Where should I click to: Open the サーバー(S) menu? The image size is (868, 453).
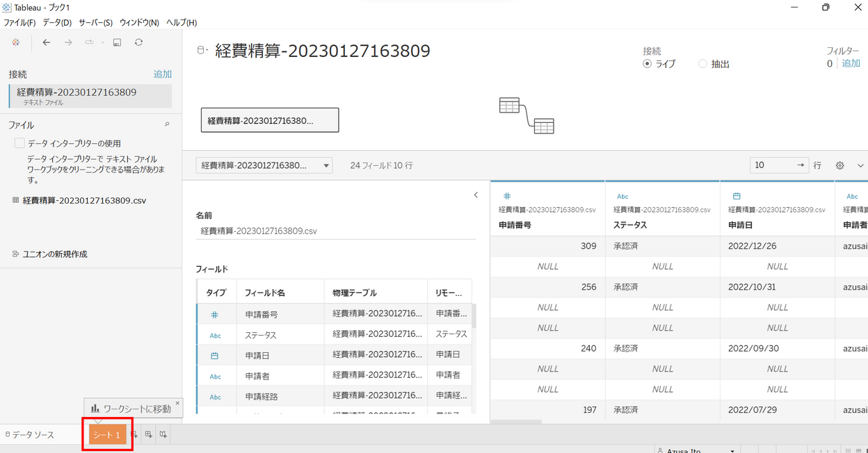pyautogui.click(x=96, y=23)
